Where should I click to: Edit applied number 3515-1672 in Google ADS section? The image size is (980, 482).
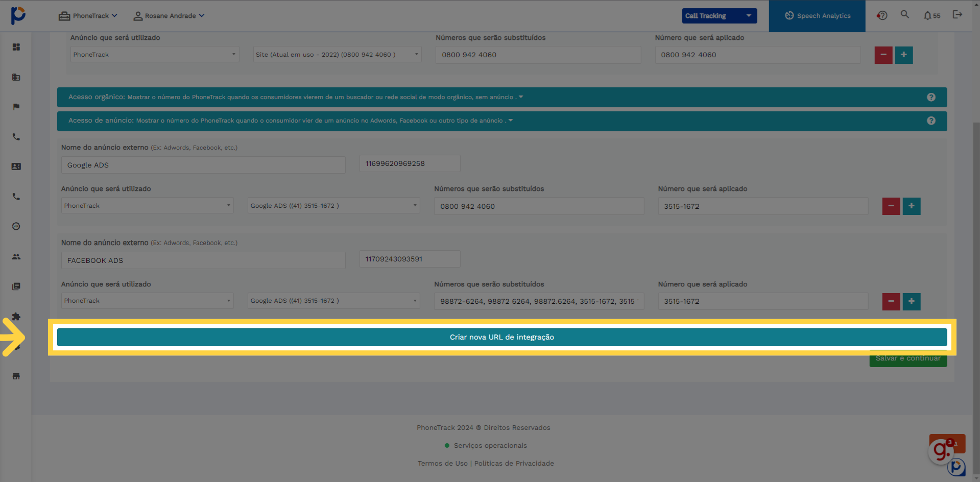763,206
